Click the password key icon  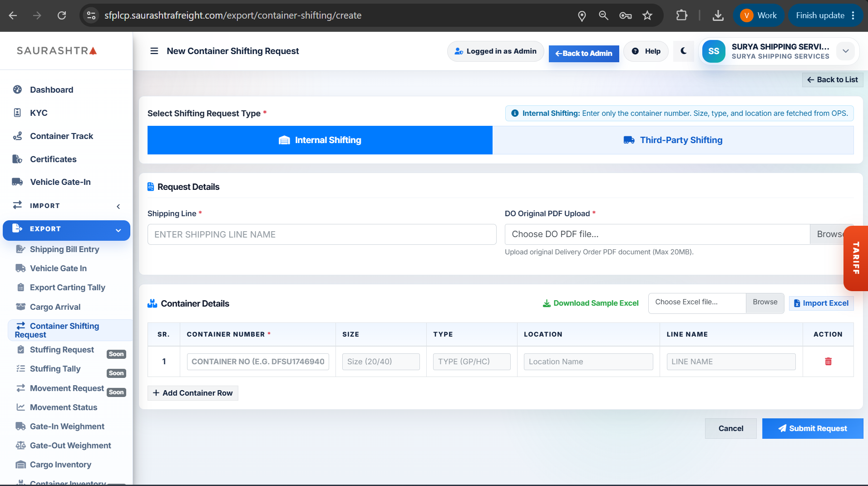626,15
